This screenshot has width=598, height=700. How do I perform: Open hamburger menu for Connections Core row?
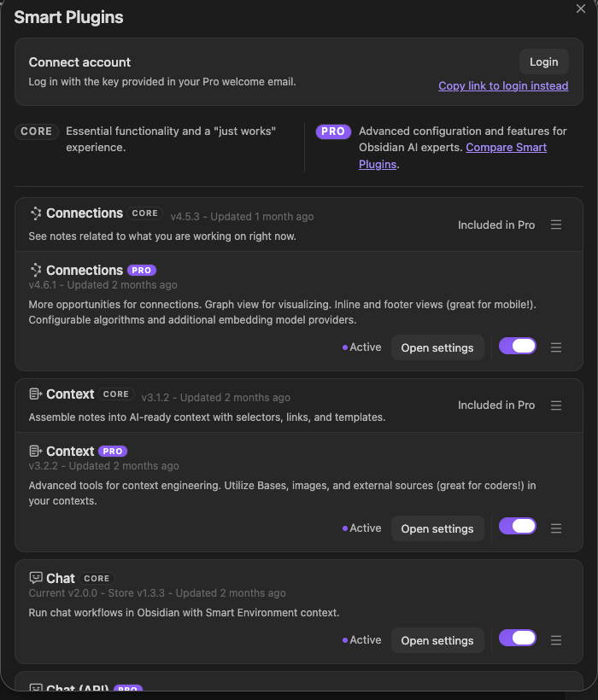[556, 225]
